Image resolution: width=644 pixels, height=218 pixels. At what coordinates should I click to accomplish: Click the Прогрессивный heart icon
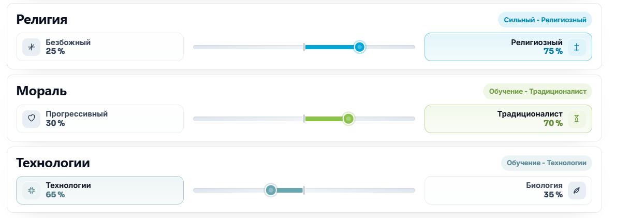point(31,119)
